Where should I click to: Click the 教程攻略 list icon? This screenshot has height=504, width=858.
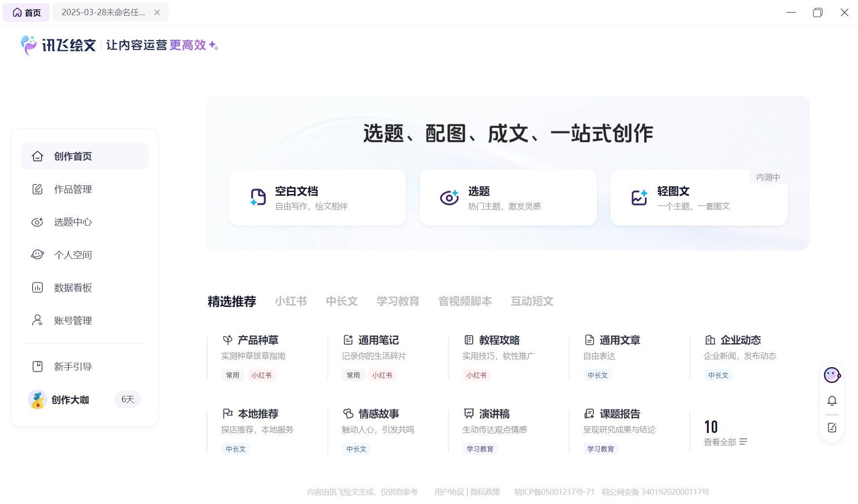469,340
